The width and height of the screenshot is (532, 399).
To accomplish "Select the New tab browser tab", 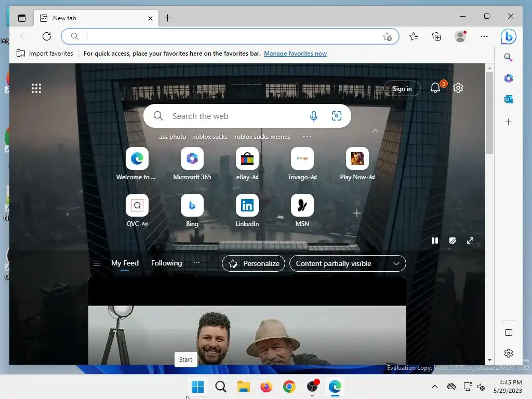I will (96, 18).
